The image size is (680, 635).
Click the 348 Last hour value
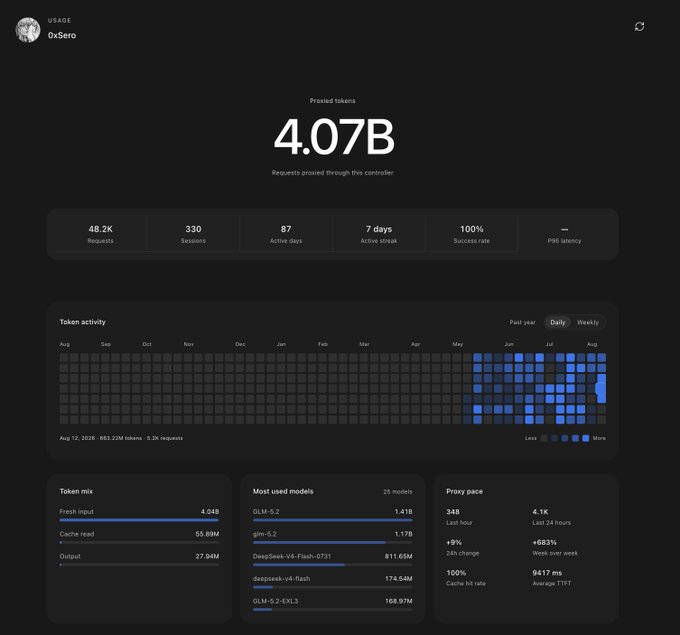(453, 512)
